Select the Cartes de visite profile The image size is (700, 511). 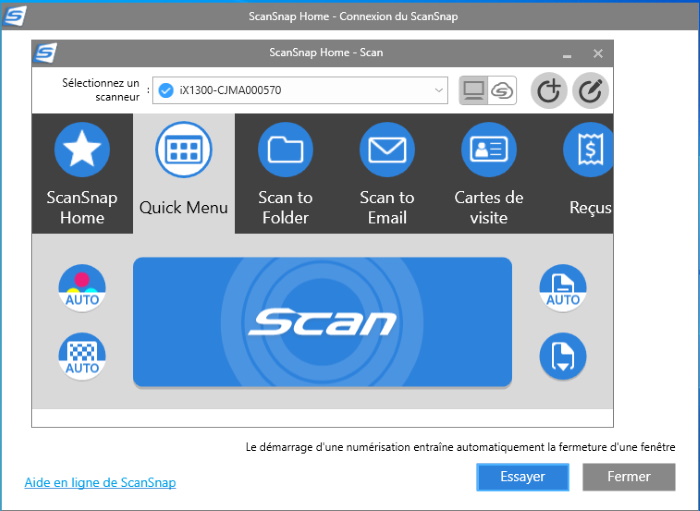(489, 173)
